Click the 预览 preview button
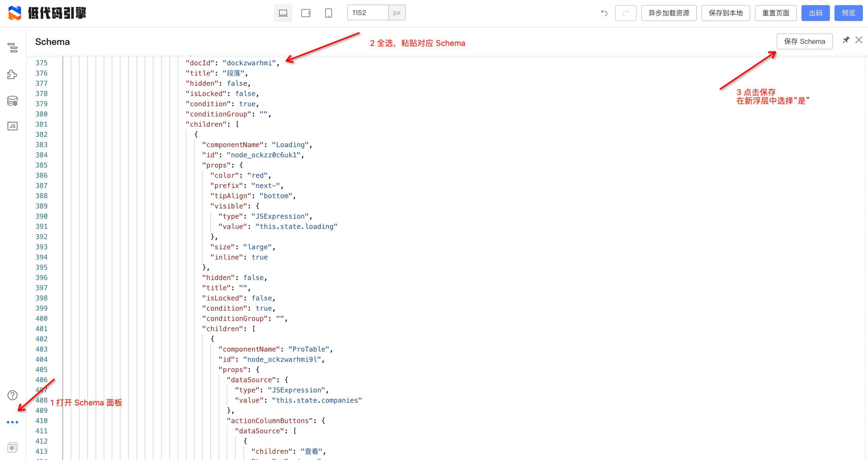Viewport: 868px width, 460px height. [x=848, y=13]
